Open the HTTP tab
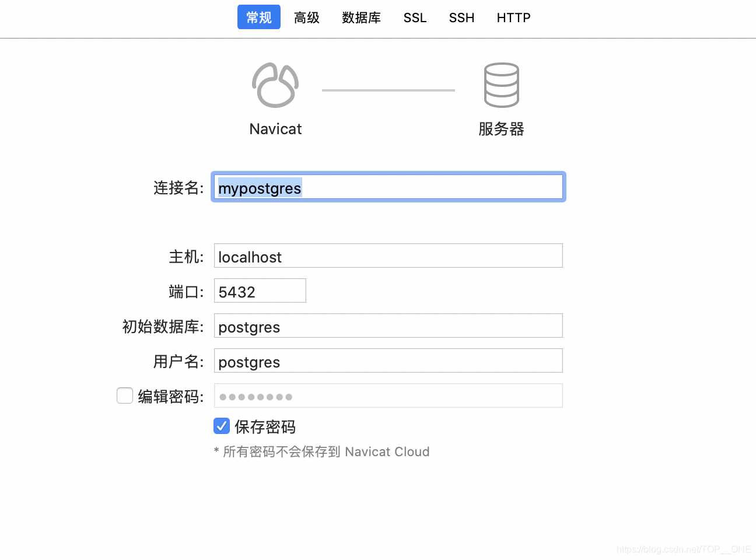756x560 pixels. click(514, 17)
